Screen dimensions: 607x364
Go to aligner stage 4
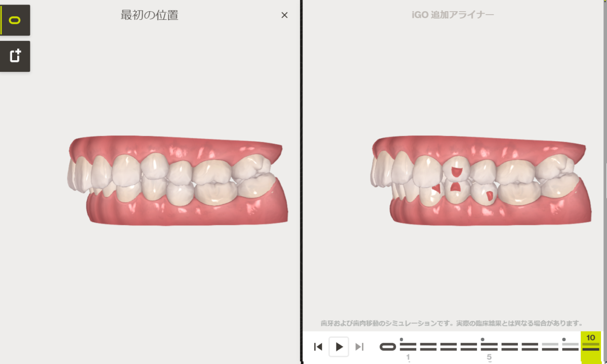tap(469, 347)
